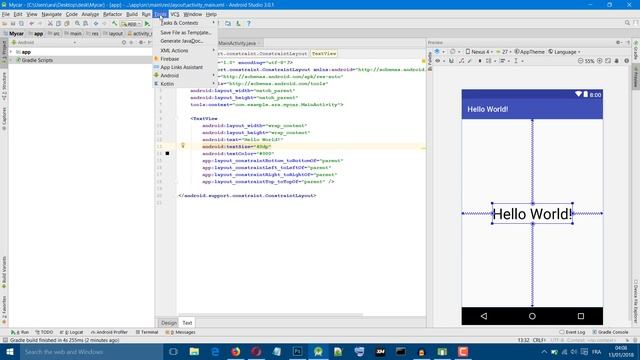The image size is (640, 360).
Task: Open the Gradle Console button
Action: tap(610, 332)
